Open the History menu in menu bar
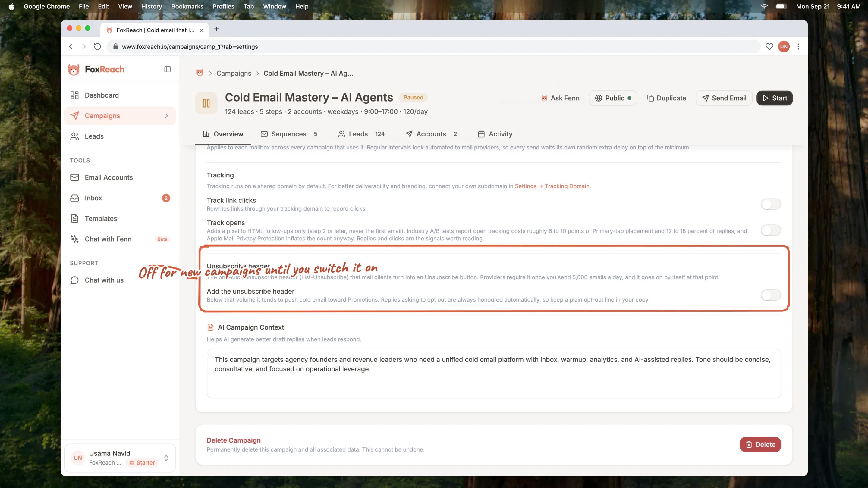The width and height of the screenshot is (868, 488). (152, 6)
